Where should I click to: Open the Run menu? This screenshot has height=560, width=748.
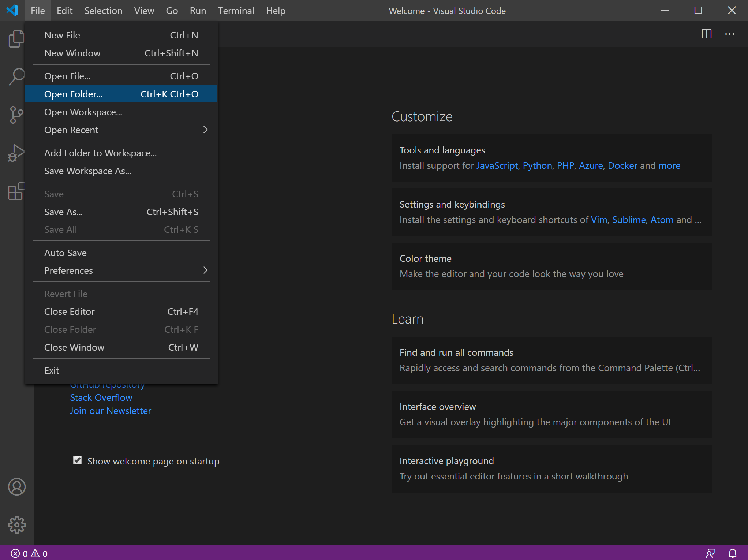(198, 11)
